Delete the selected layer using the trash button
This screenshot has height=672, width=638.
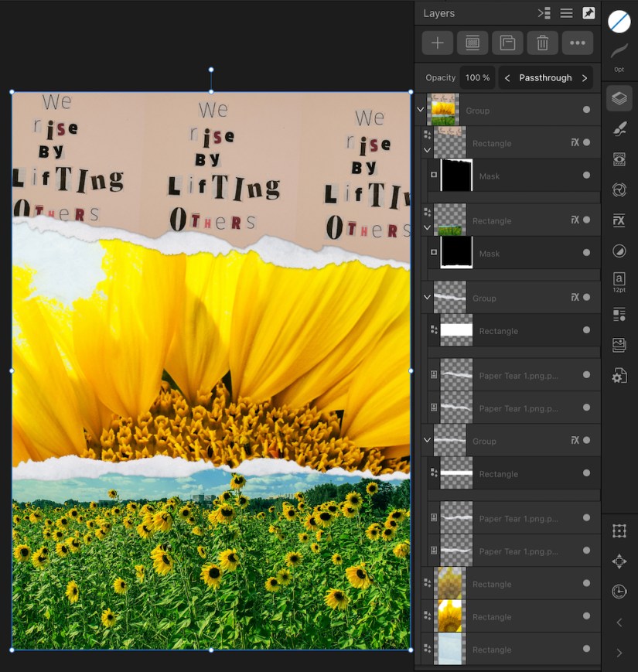(542, 43)
